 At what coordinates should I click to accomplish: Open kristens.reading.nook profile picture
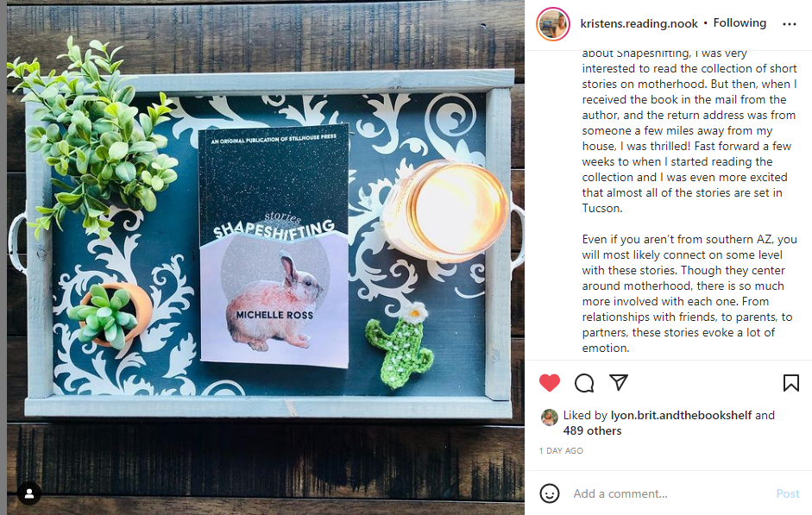553,24
